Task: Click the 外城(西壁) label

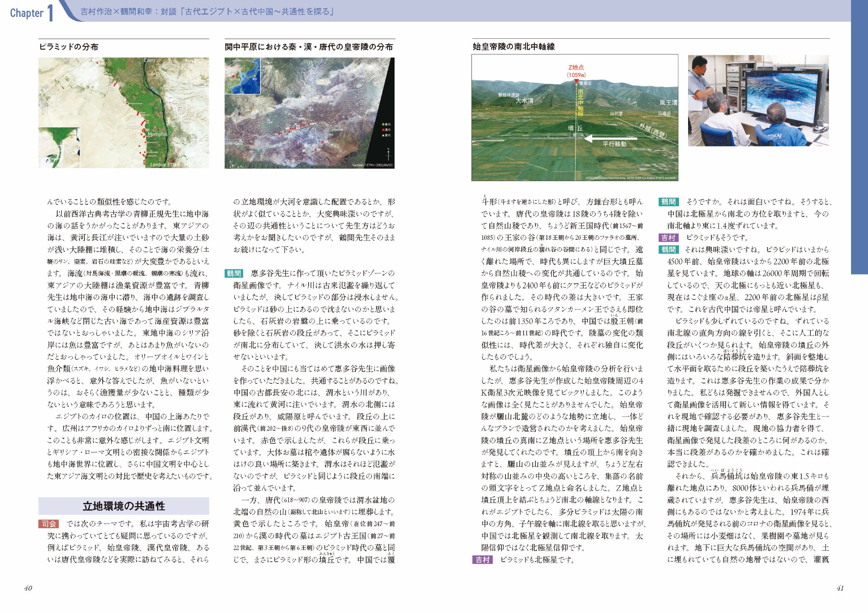Action: (653, 131)
